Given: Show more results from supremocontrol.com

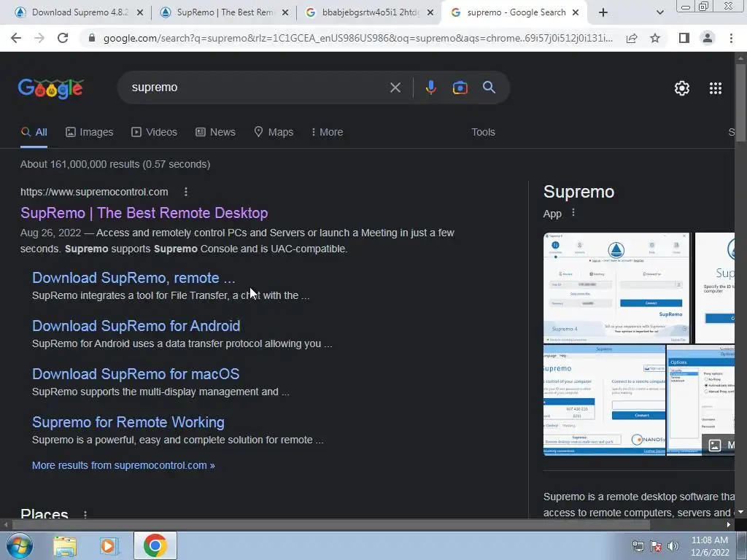Looking at the screenshot, I should (x=123, y=465).
